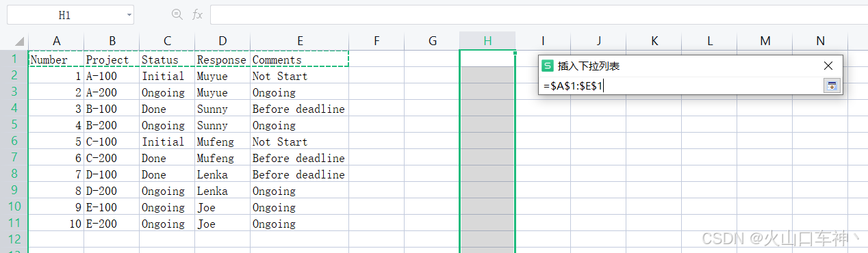
Task: Click the Response header cell
Action: click(x=223, y=59)
